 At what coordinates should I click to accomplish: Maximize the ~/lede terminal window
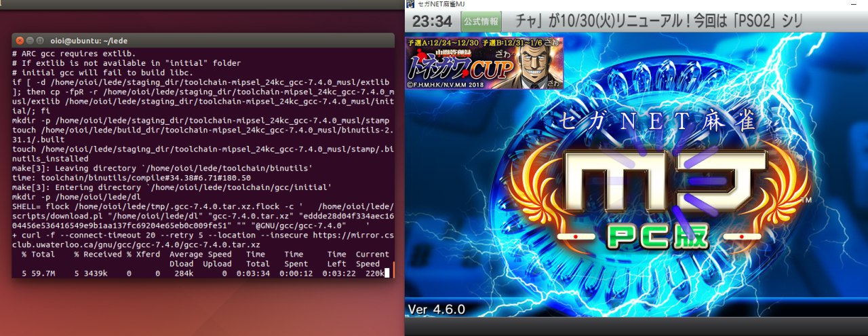coord(40,41)
